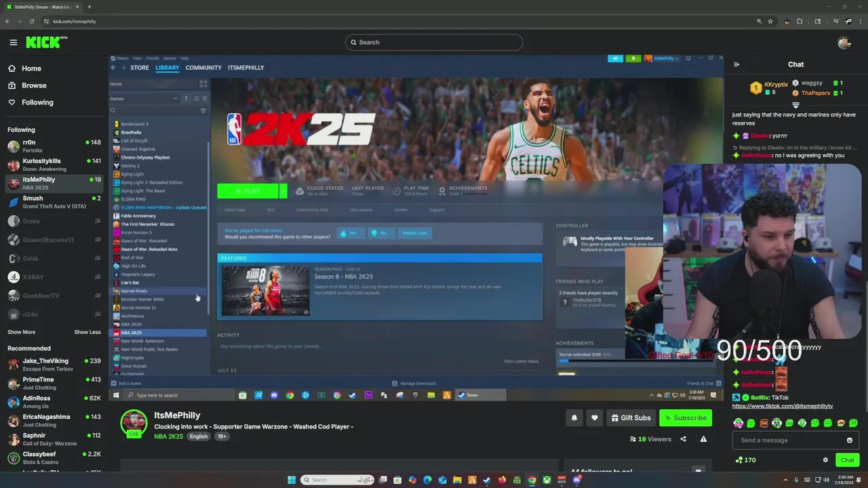
Task: Select ELDEN RING NIGHTREIGN in library
Action: [x=159, y=207]
